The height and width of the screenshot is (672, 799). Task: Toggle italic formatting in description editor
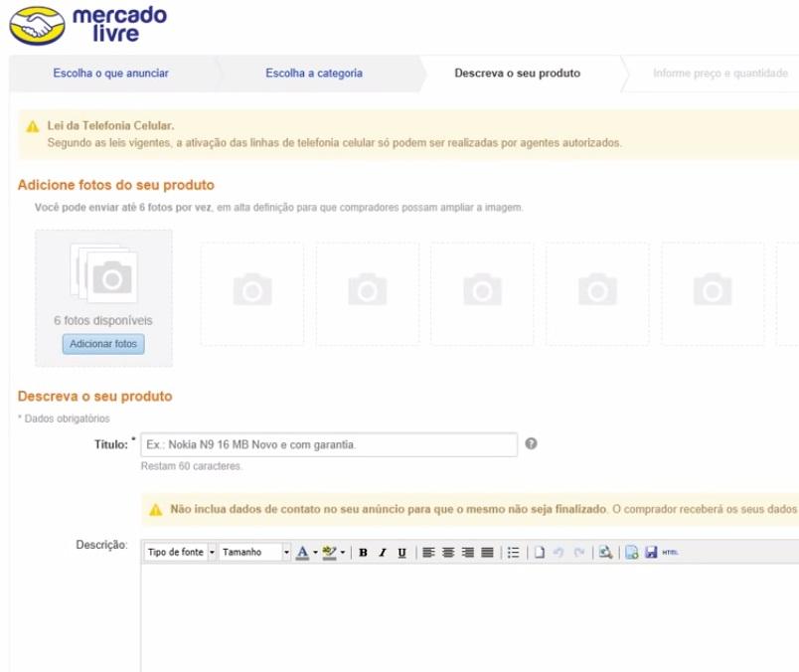pos(382,553)
